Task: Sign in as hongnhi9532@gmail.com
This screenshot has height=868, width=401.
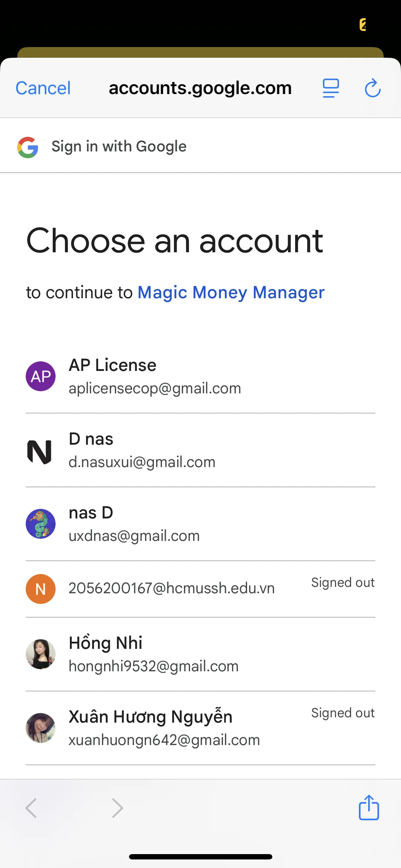Action: point(153,655)
